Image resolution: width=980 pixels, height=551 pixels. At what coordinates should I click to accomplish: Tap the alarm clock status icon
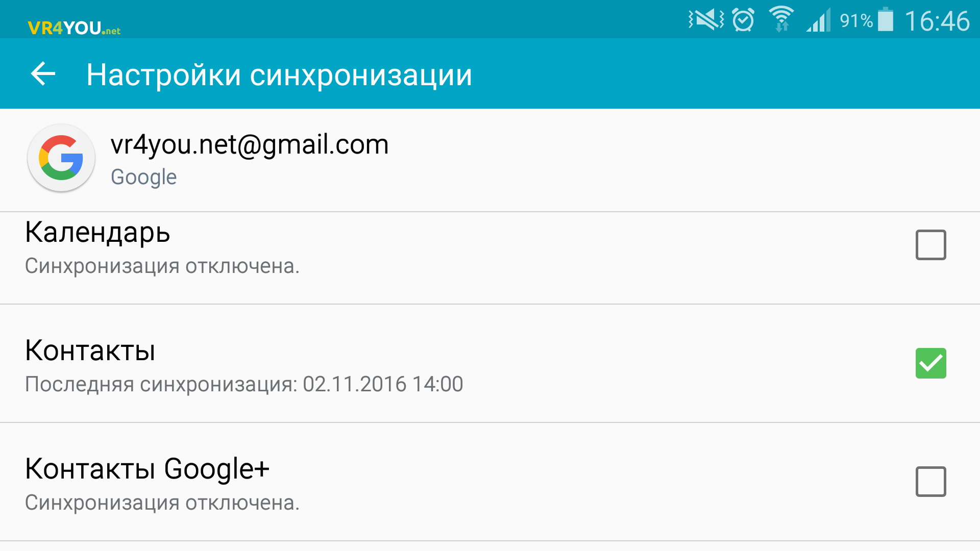tap(743, 20)
